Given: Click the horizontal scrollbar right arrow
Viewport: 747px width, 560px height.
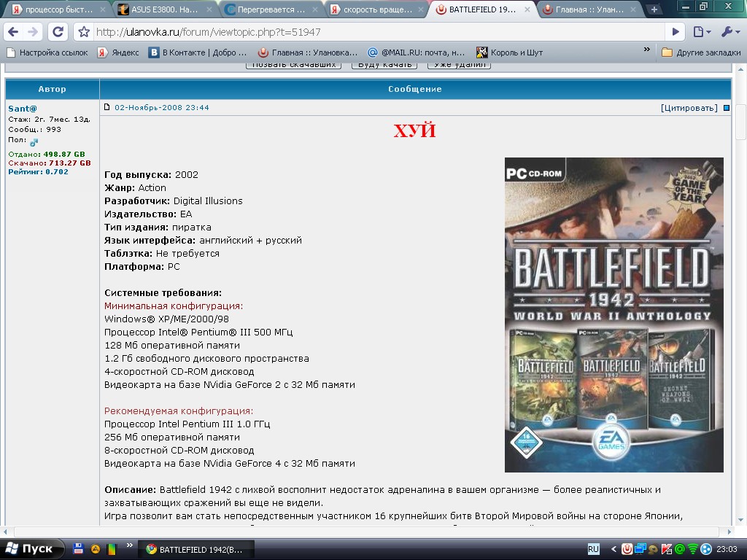Looking at the screenshot, I should point(729,532).
